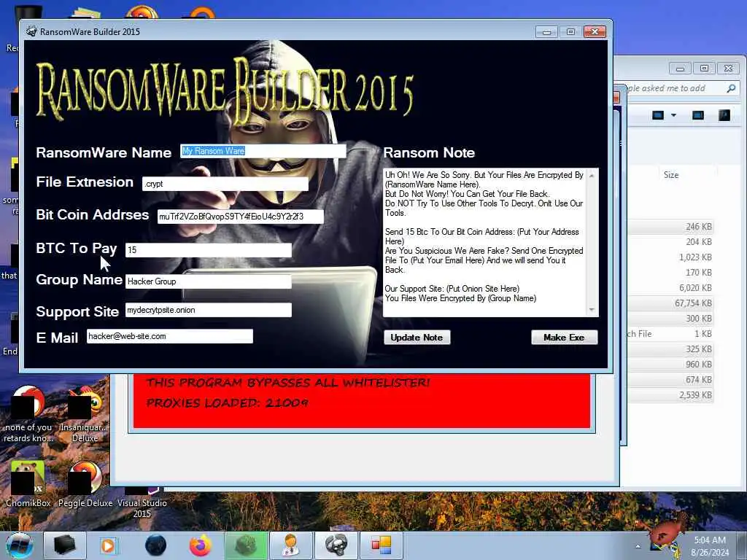The width and height of the screenshot is (747, 560).
Task: Click the 1 KB file row
Action: click(670, 334)
